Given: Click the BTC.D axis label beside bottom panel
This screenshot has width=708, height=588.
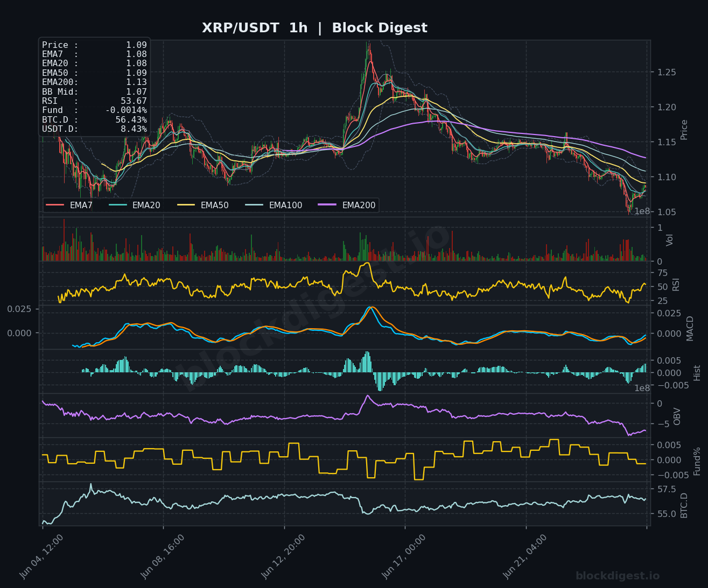Looking at the screenshot, I should (x=684, y=505).
